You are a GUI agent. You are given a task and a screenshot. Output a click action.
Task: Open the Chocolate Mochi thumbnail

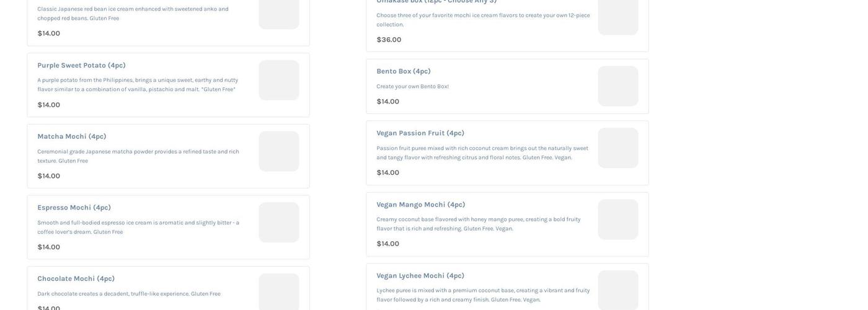pyautogui.click(x=278, y=291)
